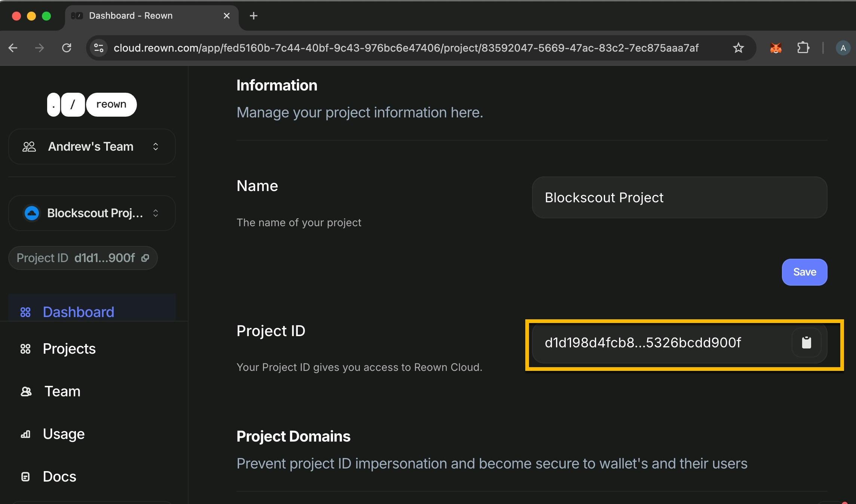Open Chrome profile avatar A

click(843, 48)
